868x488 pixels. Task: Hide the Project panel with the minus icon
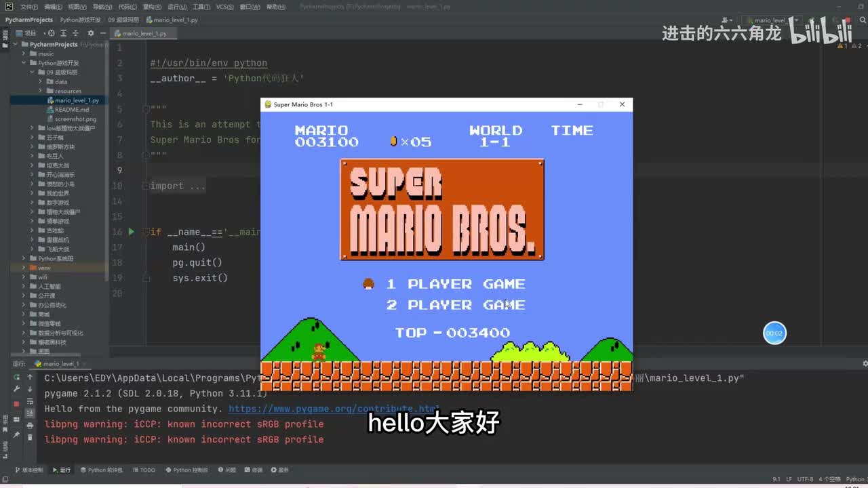click(104, 33)
